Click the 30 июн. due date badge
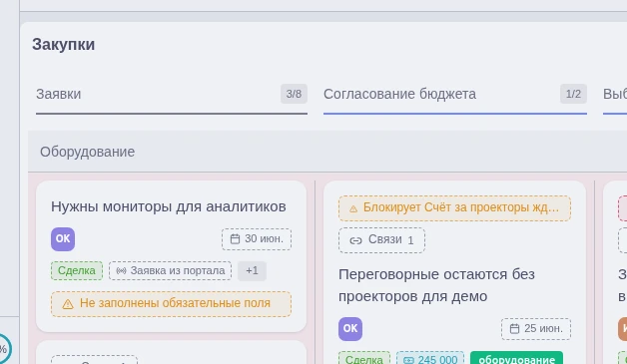 click(x=257, y=239)
